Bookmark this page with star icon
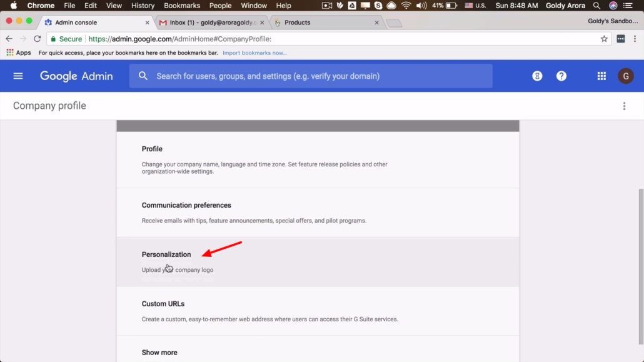The width and height of the screenshot is (644, 362). click(604, 39)
